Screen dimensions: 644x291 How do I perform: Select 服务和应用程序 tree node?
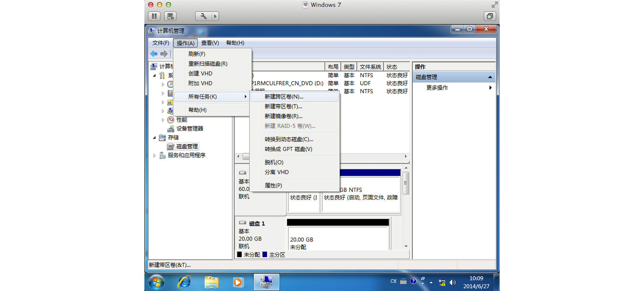(x=187, y=155)
